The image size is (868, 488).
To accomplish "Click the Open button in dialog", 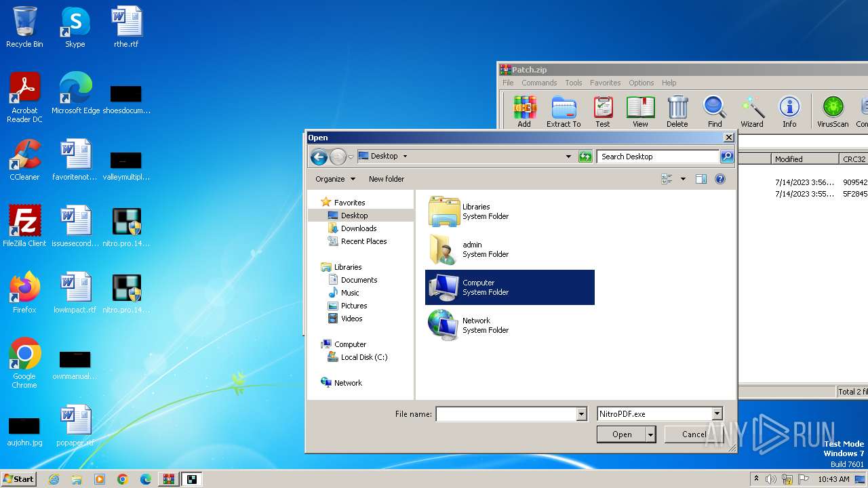I will (x=622, y=434).
